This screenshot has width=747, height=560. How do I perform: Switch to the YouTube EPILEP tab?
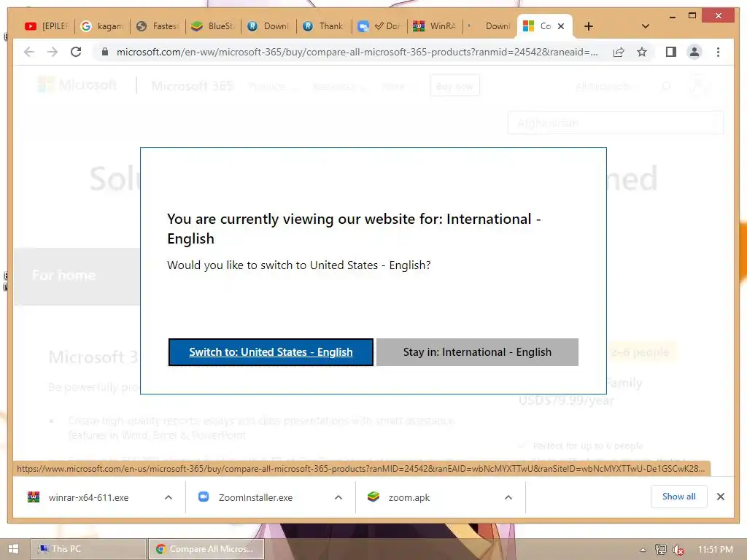click(x=47, y=26)
